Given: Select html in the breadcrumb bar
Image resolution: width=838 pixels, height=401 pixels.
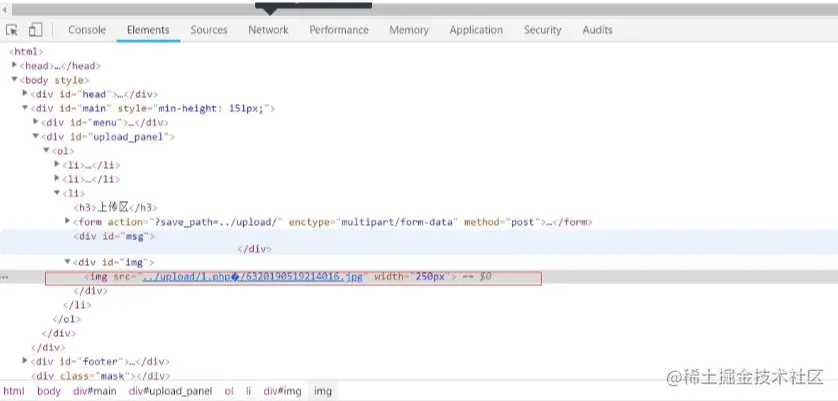Looking at the screenshot, I should pos(14,391).
